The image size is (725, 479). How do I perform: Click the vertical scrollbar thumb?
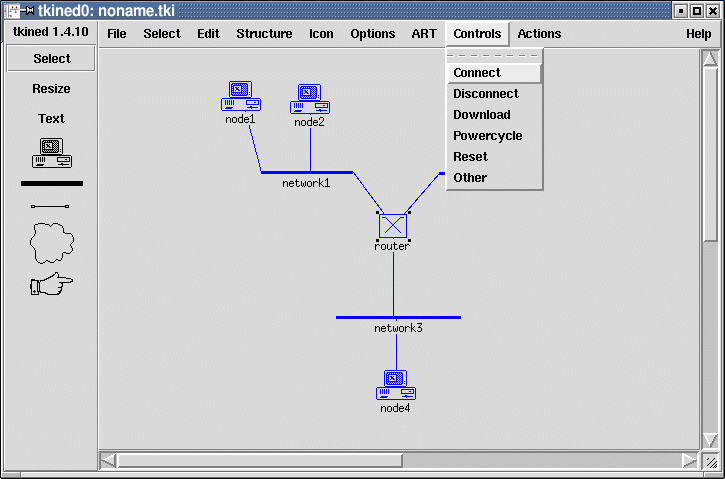click(x=710, y=150)
